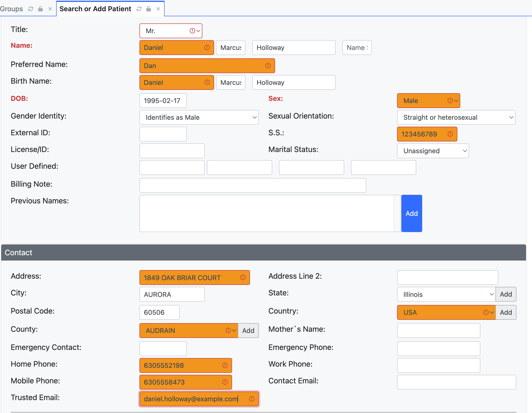Click alert icon in S.S. field
Viewport: 532px width, 413px height.
(450, 134)
